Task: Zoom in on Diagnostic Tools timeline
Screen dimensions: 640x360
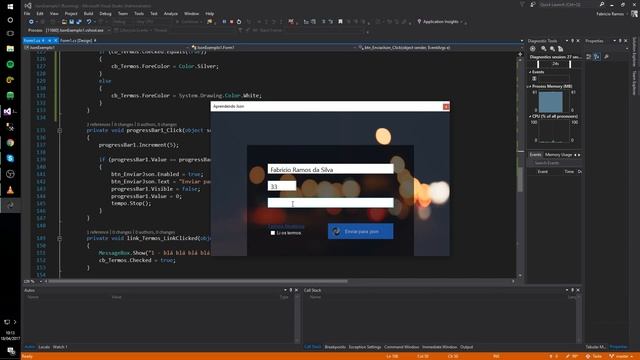Action: [x=543, y=49]
